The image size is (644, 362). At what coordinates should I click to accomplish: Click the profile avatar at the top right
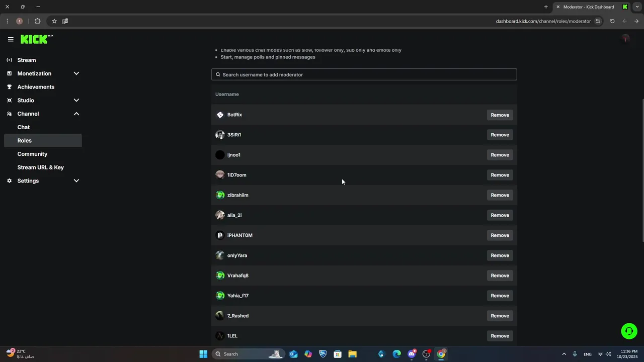pyautogui.click(x=625, y=39)
